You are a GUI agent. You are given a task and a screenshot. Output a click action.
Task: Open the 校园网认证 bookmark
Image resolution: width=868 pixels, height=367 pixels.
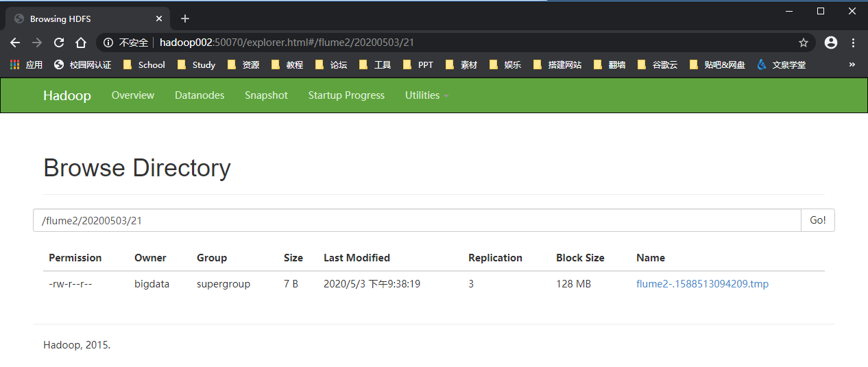82,64
